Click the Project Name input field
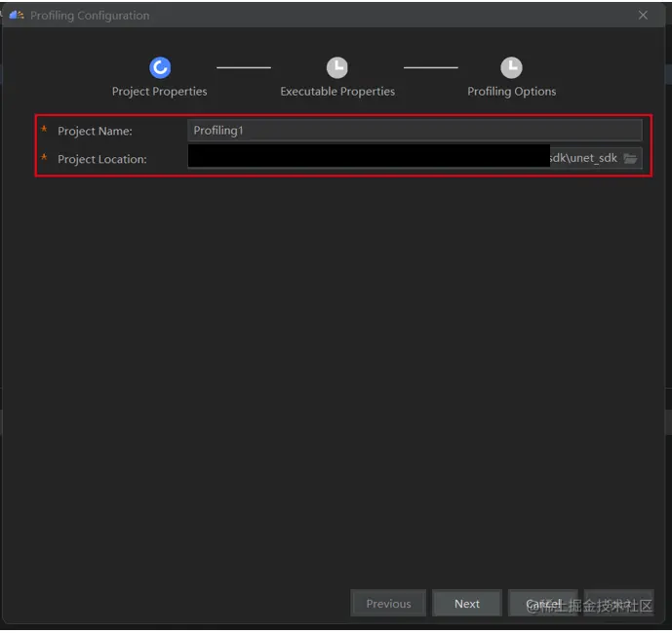Screen dimensions: 672x633 415,131
